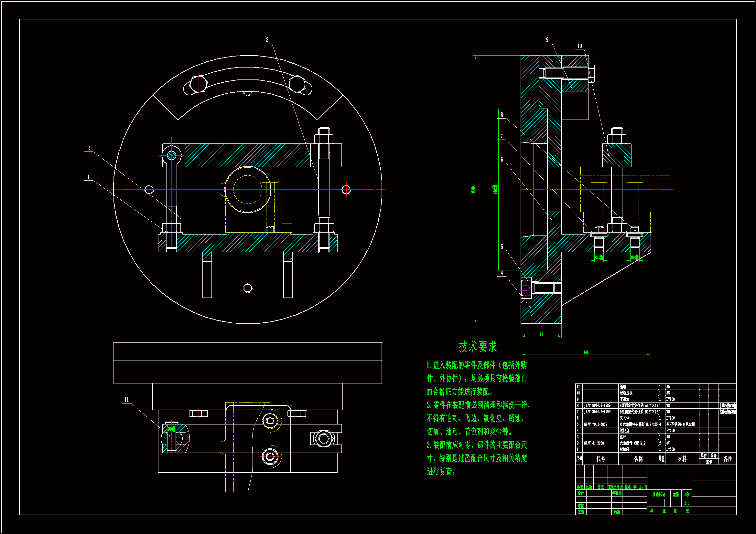Select GB/T 70.1-2008 standard code cell
The width and height of the screenshot is (756, 534).
pos(595,424)
